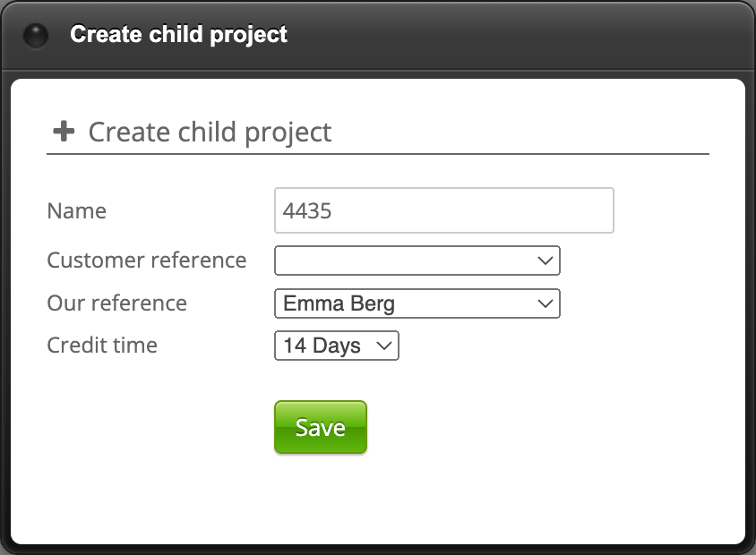Click the 'Create child project' form heading
The image size is (756, 555).
tap(210, 132)
